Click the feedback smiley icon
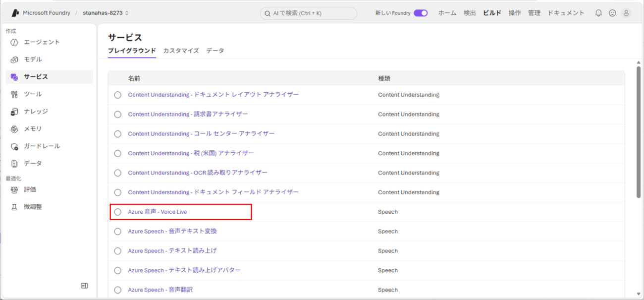The image size is (644, 300). click(x=612, y=13)
